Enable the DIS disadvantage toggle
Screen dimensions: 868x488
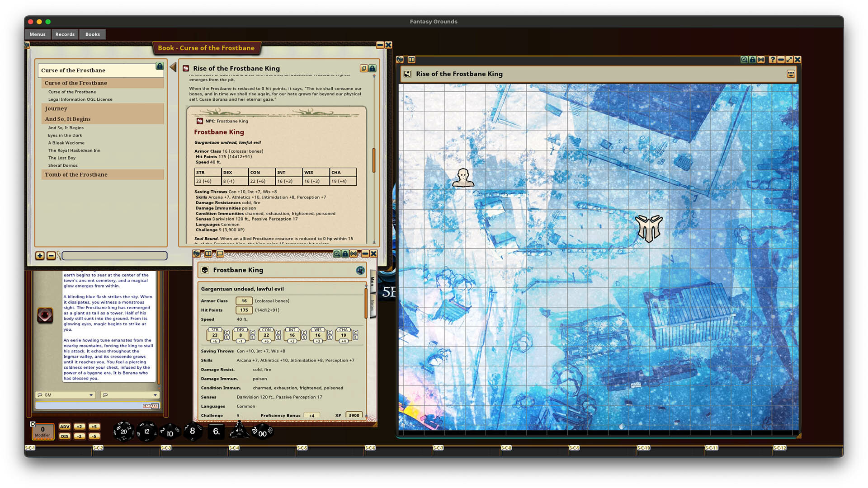coord(65,436)
